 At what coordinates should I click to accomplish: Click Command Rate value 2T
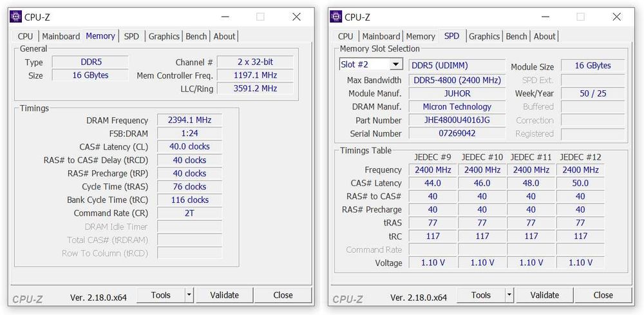click(x=189, y=213)
